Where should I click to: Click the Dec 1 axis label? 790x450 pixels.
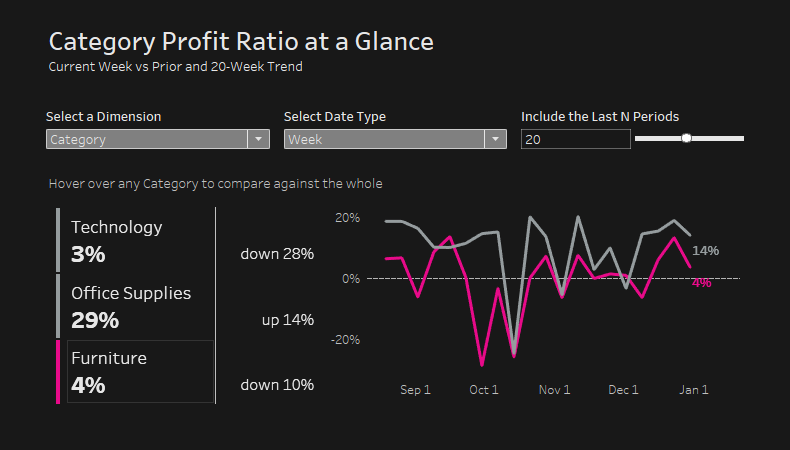coord(623,390)
